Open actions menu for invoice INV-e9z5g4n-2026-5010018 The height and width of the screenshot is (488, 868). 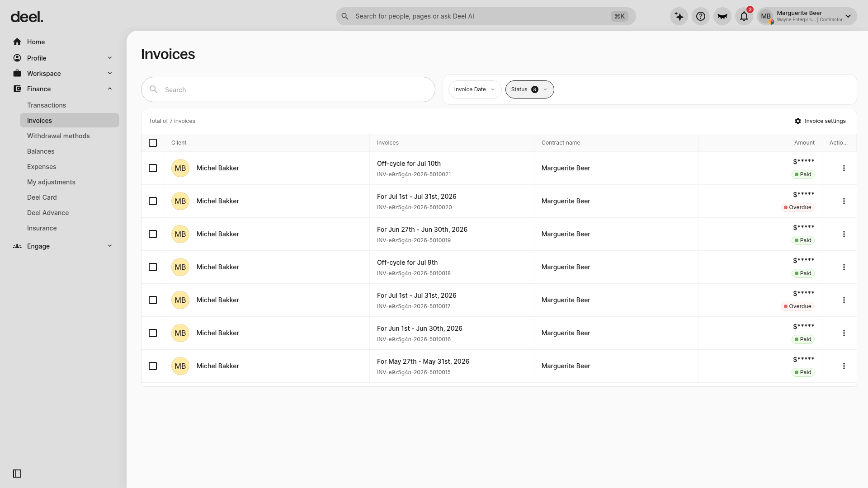click(x=844, y=267)
